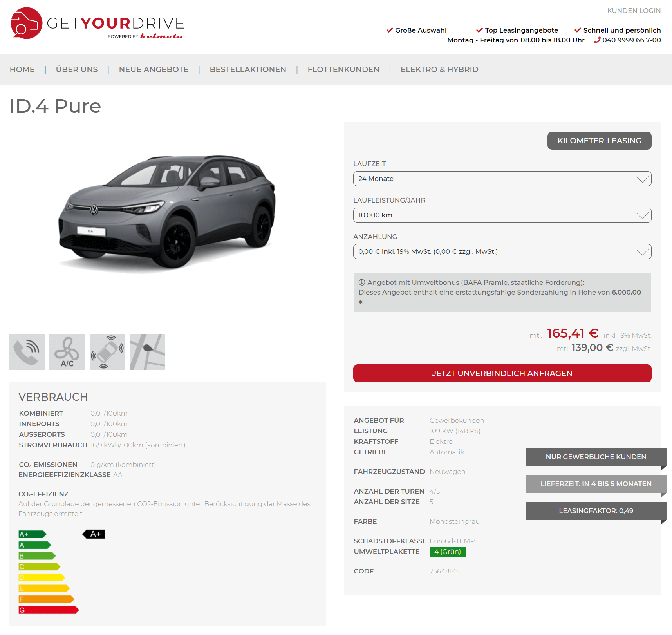Image resolution: width=672 pixels, height=635 pixels.
Task: Click JETZT UNVERBINDLICH ANFRAGEN button
Action: point(502,373)
